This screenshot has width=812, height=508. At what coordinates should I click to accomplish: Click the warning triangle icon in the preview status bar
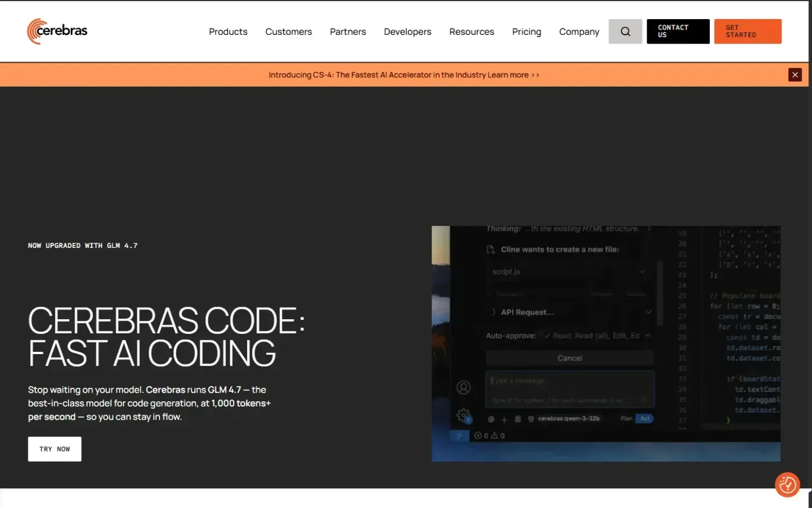pos(494,435)
